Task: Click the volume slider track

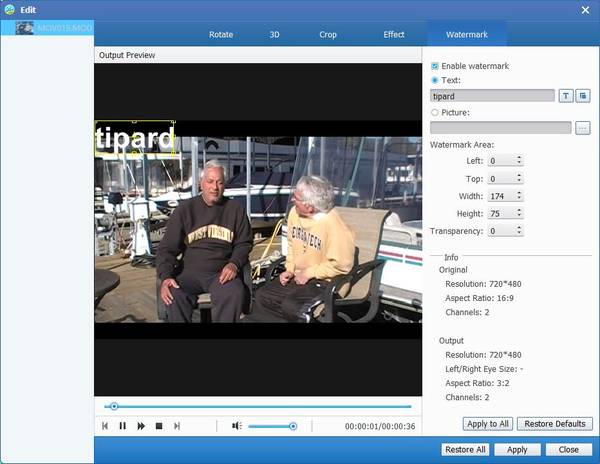Action: [270, 426]
